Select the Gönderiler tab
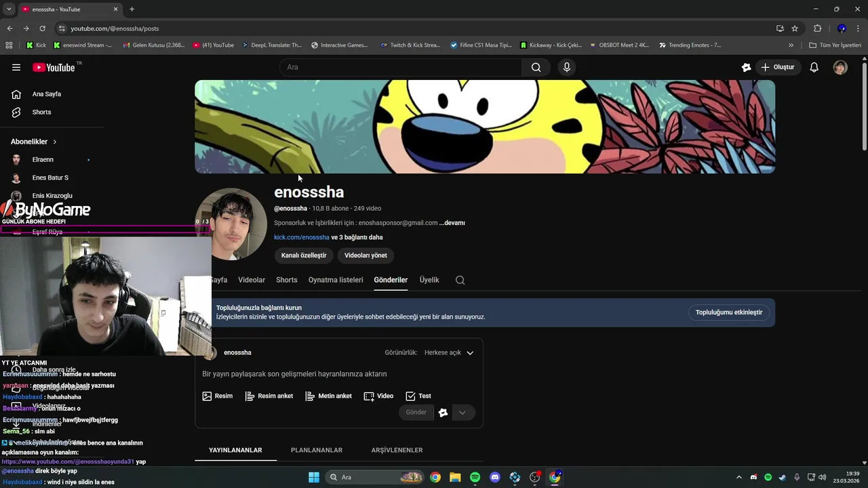 391,280
